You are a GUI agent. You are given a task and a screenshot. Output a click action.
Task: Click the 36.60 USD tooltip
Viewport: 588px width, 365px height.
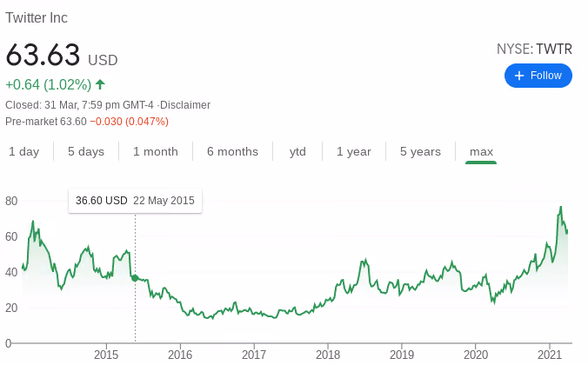pos(135,201)
